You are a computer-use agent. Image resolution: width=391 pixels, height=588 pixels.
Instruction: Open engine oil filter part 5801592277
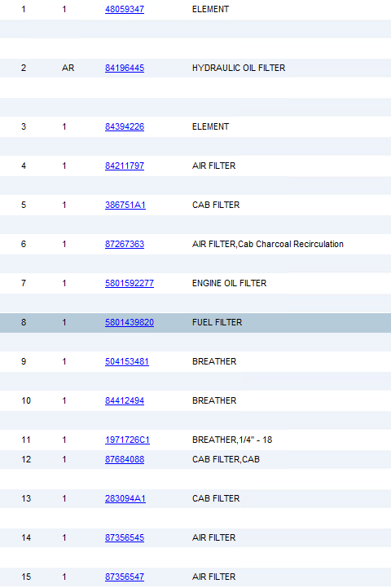point(130,283)
